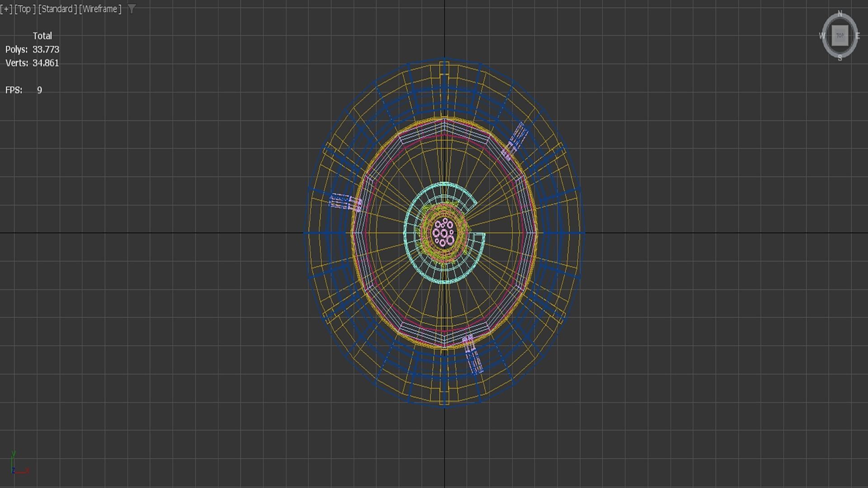Click the N compass label on ViewCube

[x=840, y=14]
